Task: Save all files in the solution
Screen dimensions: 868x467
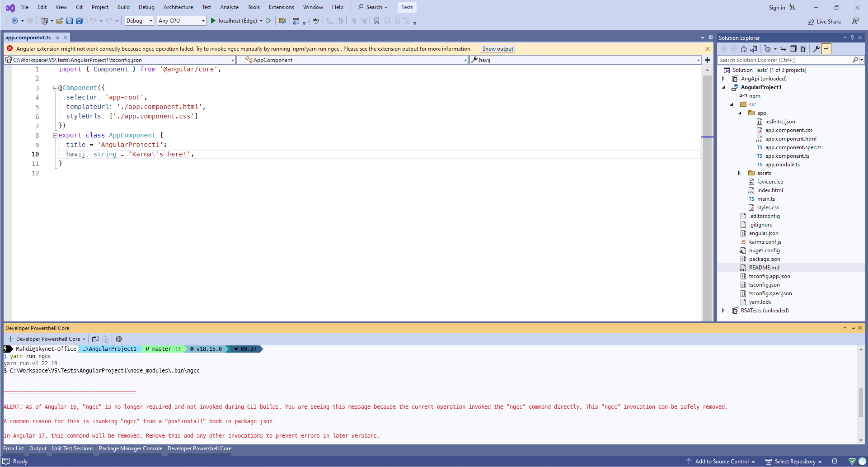Action: (79, 21)
